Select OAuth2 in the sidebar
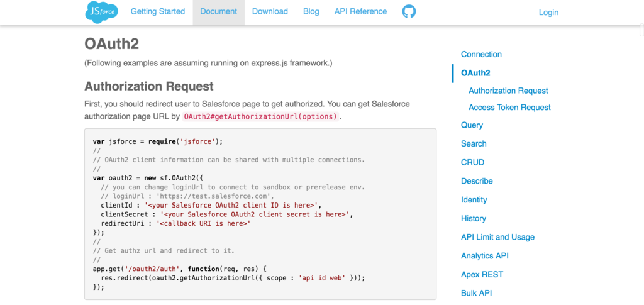Viewport: 644px width, 305px height. (475, 73)
